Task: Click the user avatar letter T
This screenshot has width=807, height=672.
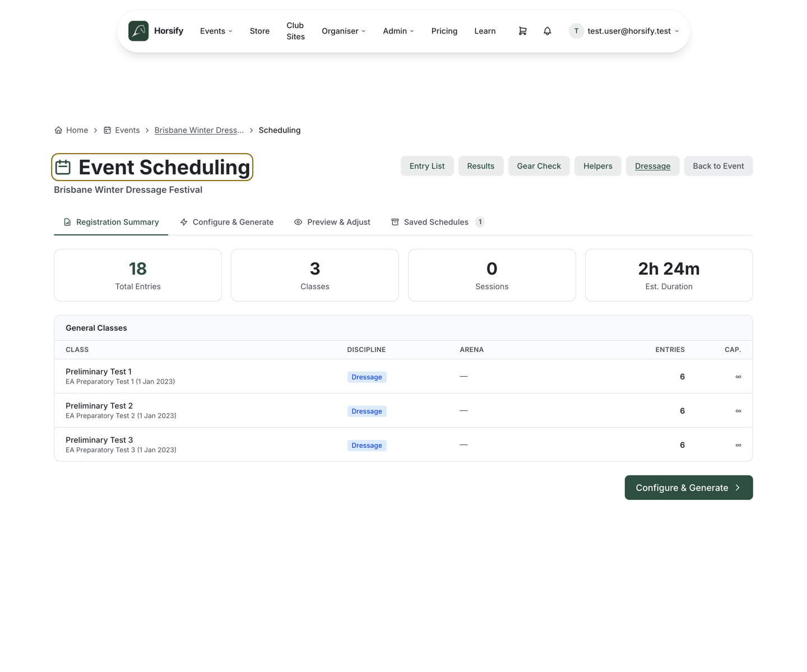Action: [576, 31]
